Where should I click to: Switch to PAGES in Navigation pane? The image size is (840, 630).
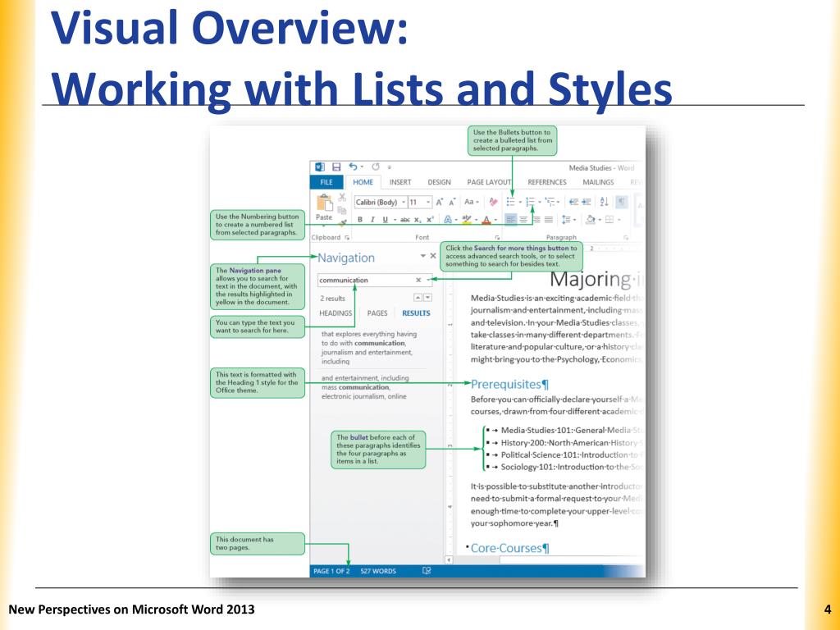coord(377,313)
